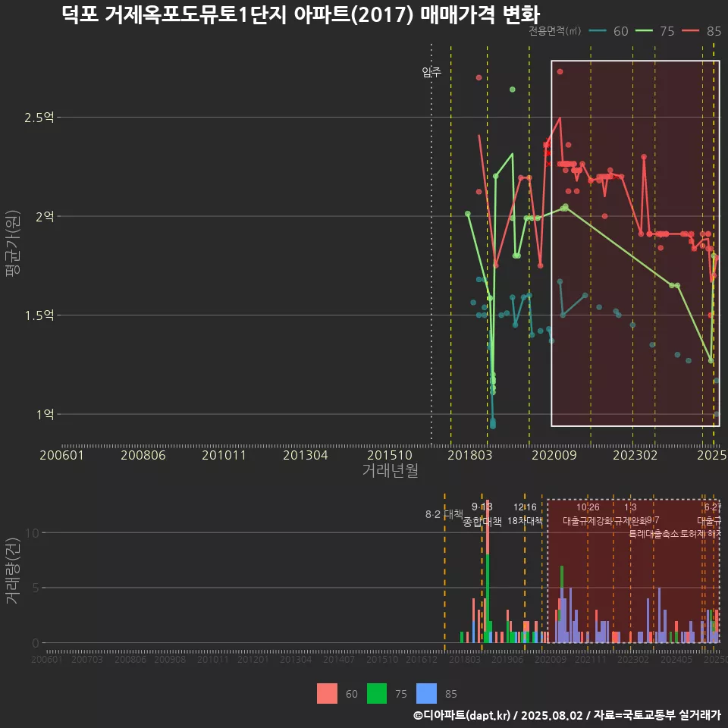Click the '©디아파트(dapt.kr)' source credit text
Screen dimensions: 728x728
[x=462, y=715]
